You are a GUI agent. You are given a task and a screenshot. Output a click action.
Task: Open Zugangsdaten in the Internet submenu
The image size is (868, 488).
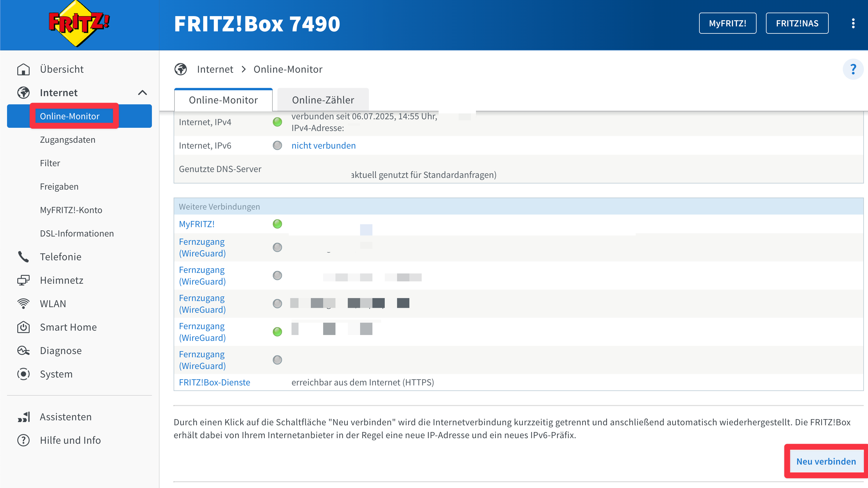pos(67,140)
